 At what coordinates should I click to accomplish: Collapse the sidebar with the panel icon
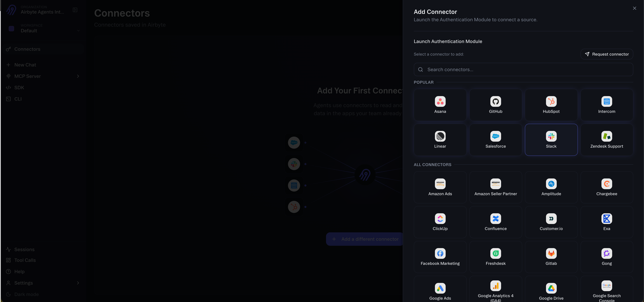(75, 10)
